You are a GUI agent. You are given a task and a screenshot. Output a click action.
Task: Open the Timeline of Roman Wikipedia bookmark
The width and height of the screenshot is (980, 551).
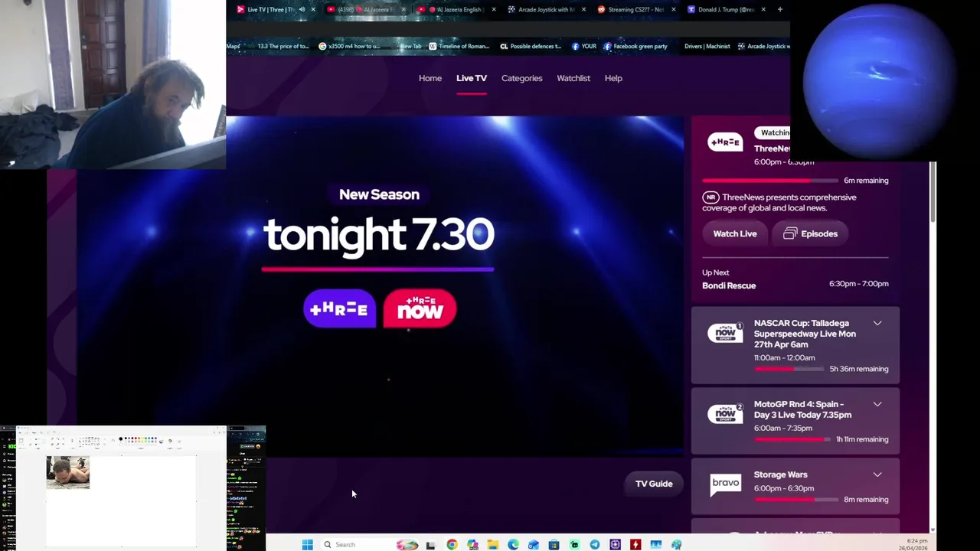(x=459, y=46)
